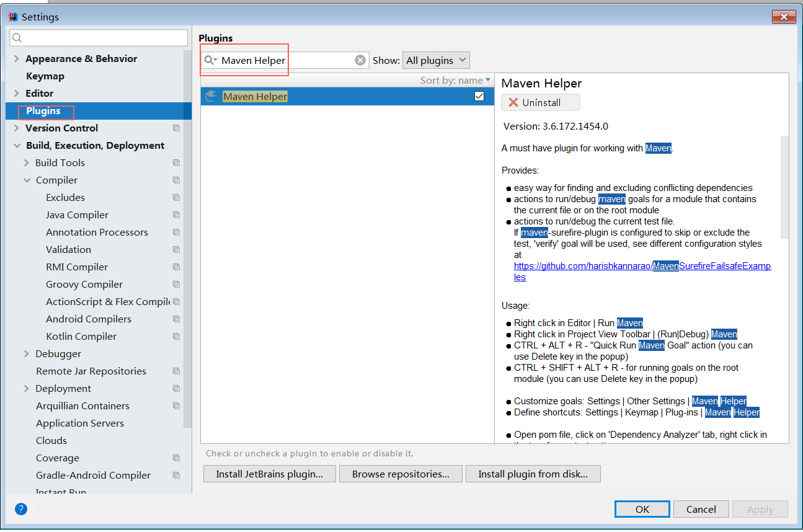Select Keymap in the settings tree
The height and width of the screenshot is (532, 803).
(x=45, y=76)
